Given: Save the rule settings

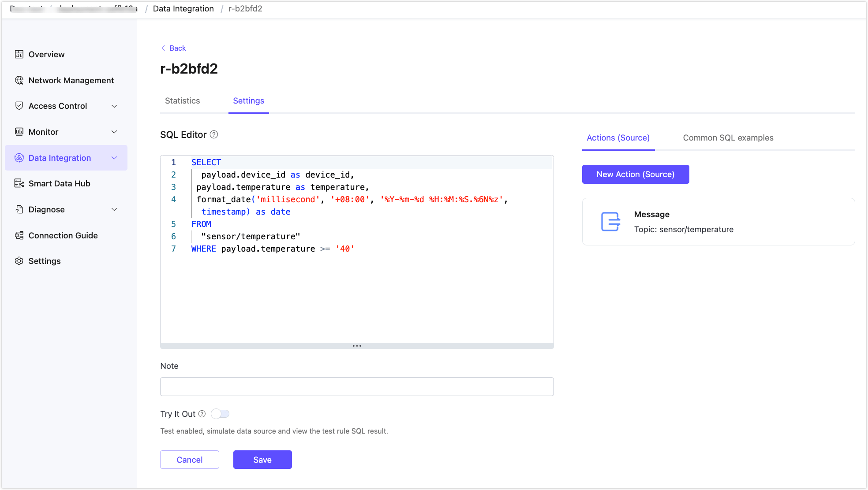Looking at the screenshot, I should click(262, 460).
